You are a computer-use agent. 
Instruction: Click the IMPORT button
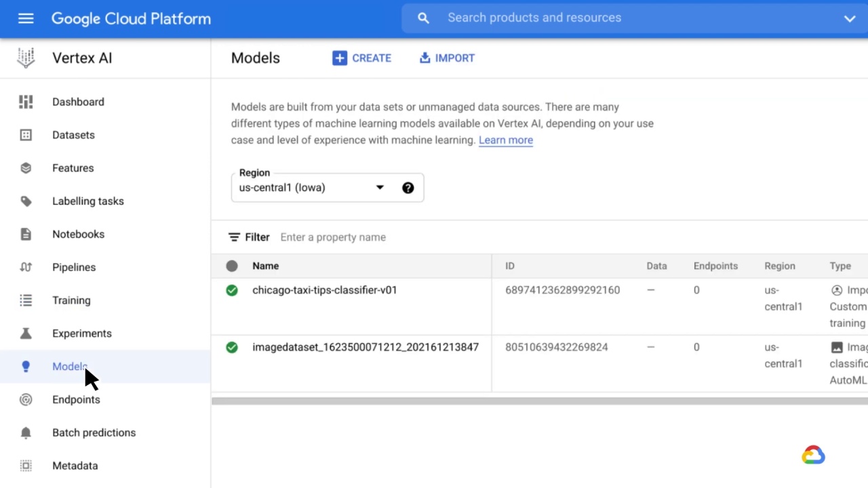pos(447,58)
